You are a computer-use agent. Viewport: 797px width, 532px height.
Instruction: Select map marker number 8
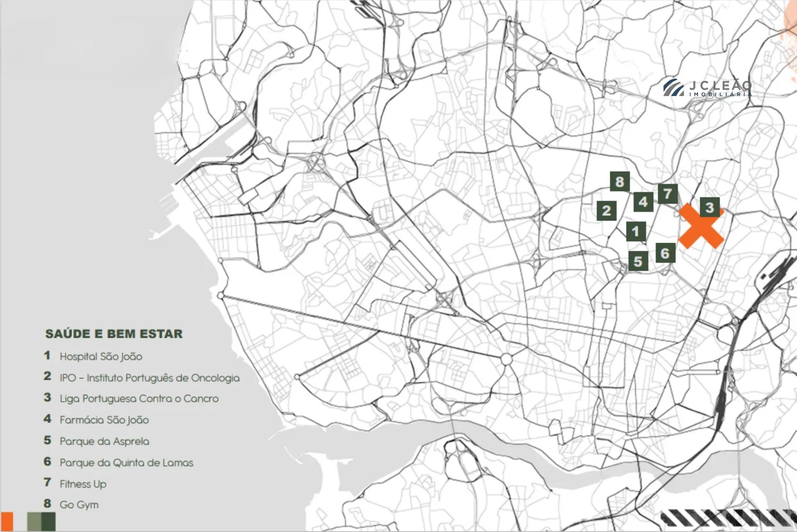620,182
